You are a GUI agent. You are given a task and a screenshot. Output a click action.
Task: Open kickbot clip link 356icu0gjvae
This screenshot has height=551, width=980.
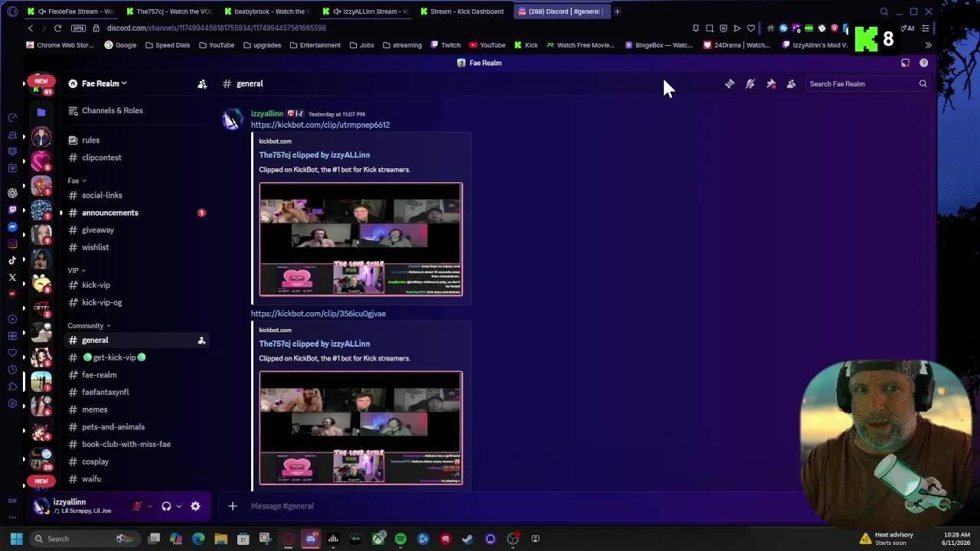pos(318,314)
